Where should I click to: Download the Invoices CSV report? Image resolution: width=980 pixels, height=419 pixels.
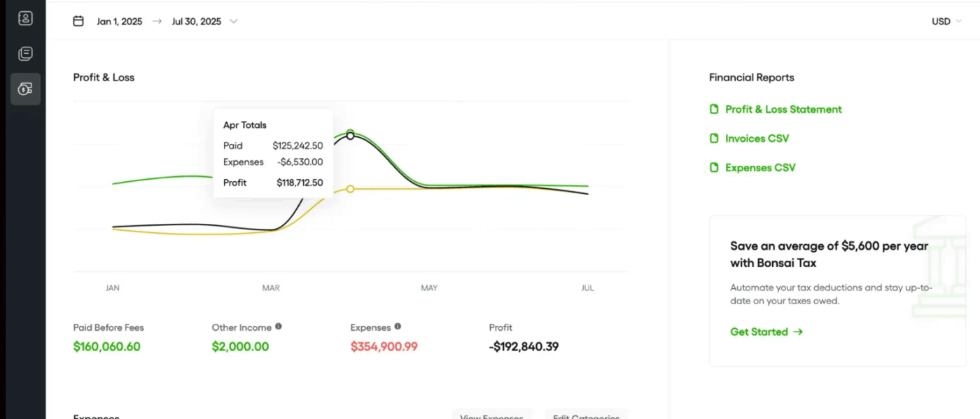(757, 139)
